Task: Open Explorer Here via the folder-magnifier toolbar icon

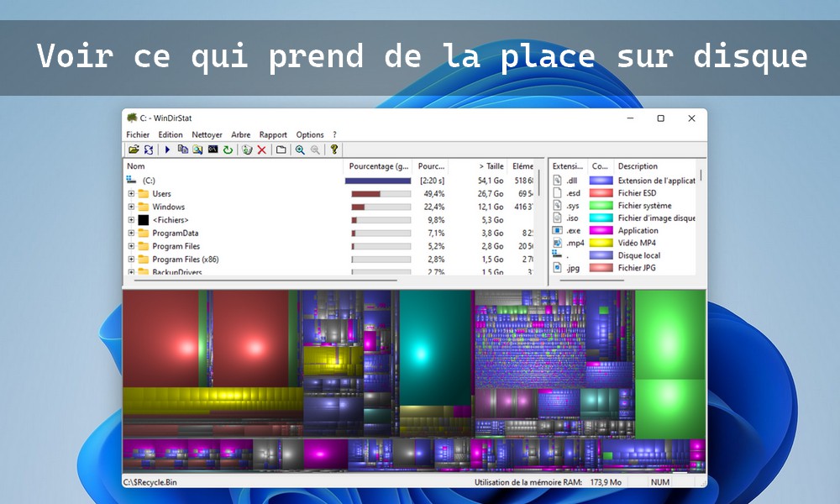Action: 197,150
